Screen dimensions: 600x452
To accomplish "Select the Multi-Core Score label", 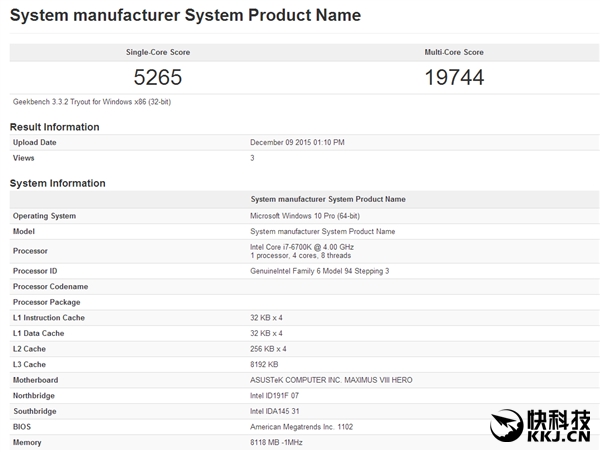I will (454, 52).
